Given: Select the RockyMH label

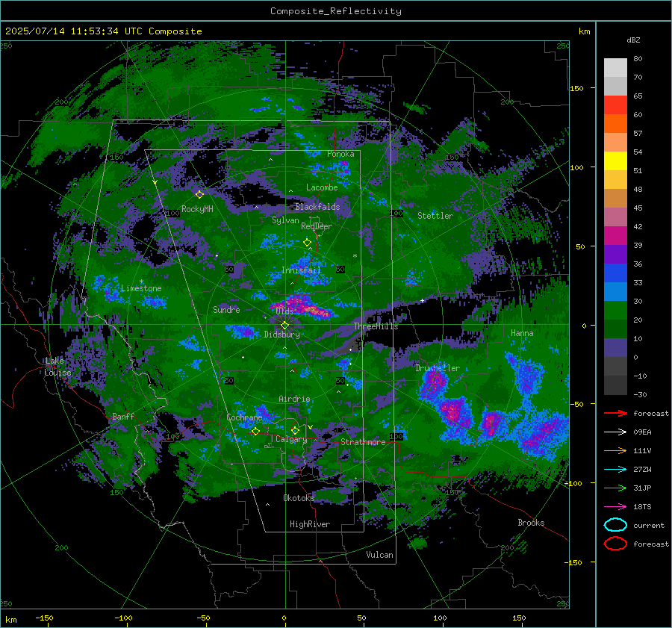Looking at the screenshot, I should pos(197,209).
